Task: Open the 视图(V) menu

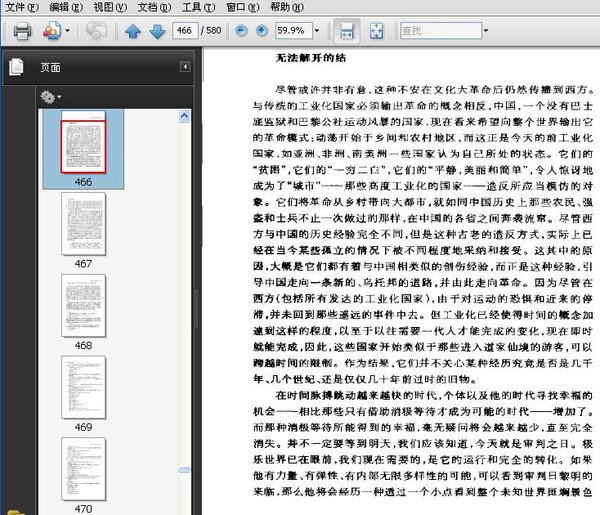Action: 109,7
